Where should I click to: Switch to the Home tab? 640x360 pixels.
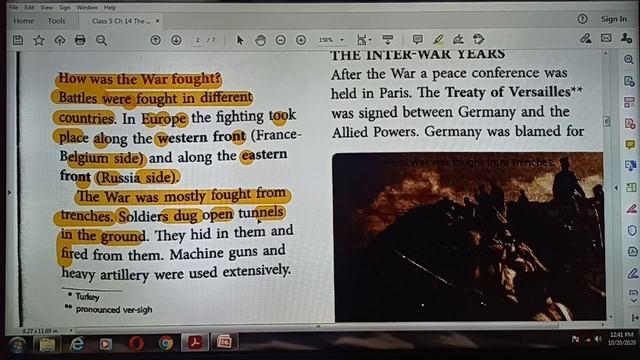[x=24, y=20]
